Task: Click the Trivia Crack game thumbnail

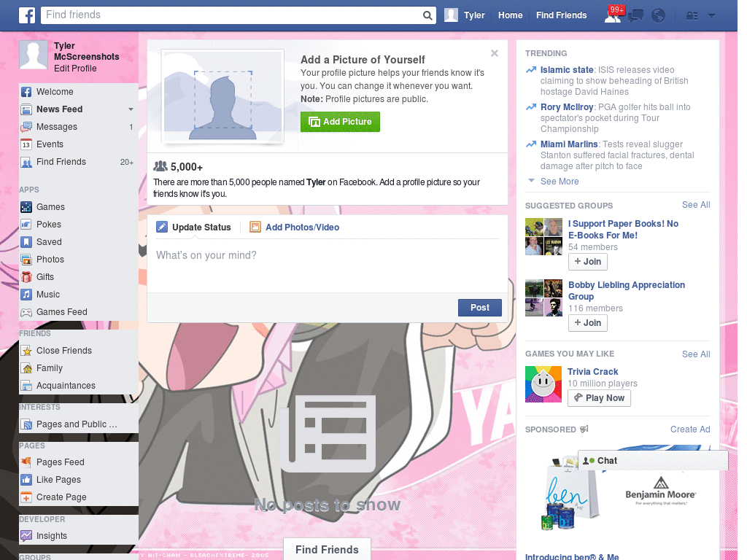Action: click(543, 384)
